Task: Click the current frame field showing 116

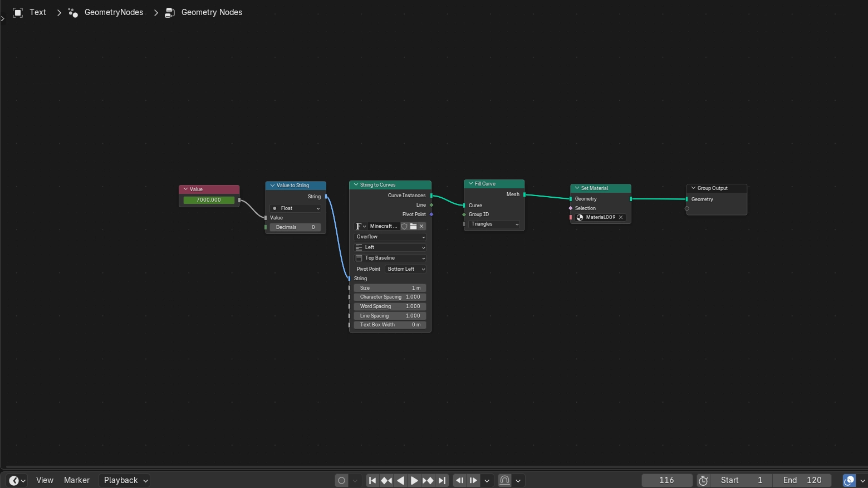Action: [x=667, y=480]
